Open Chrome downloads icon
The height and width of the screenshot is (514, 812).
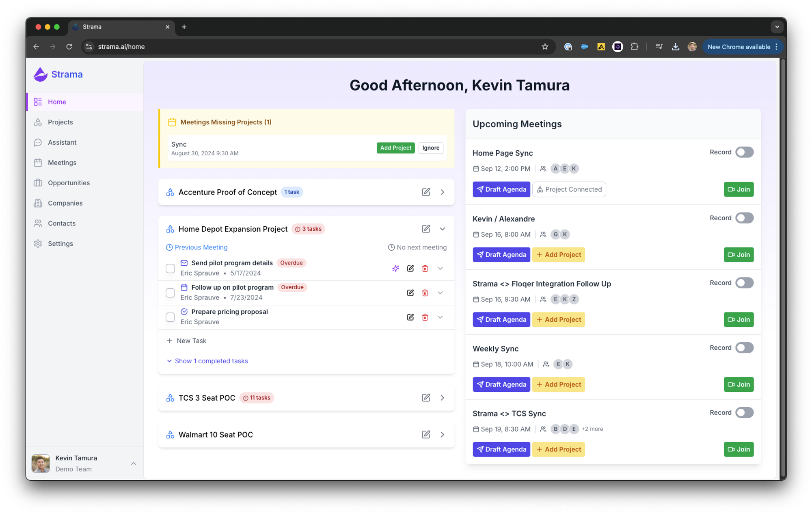675,47
